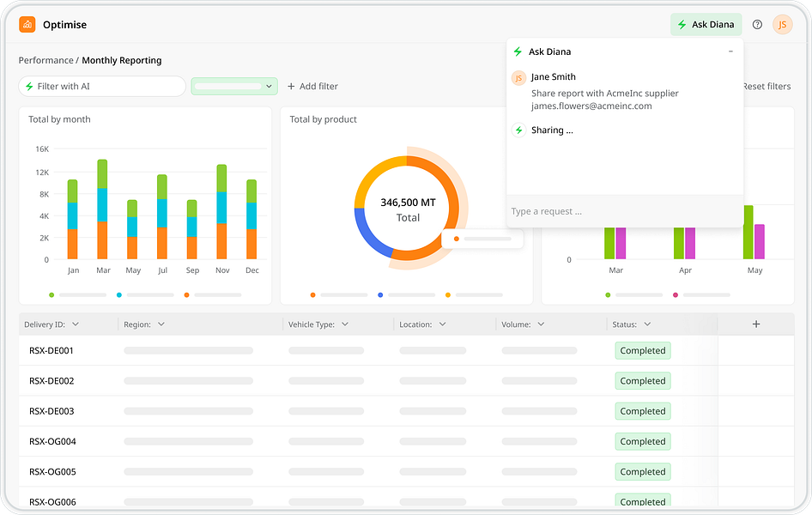Open the green filter dropdown

tap(234, 87)
